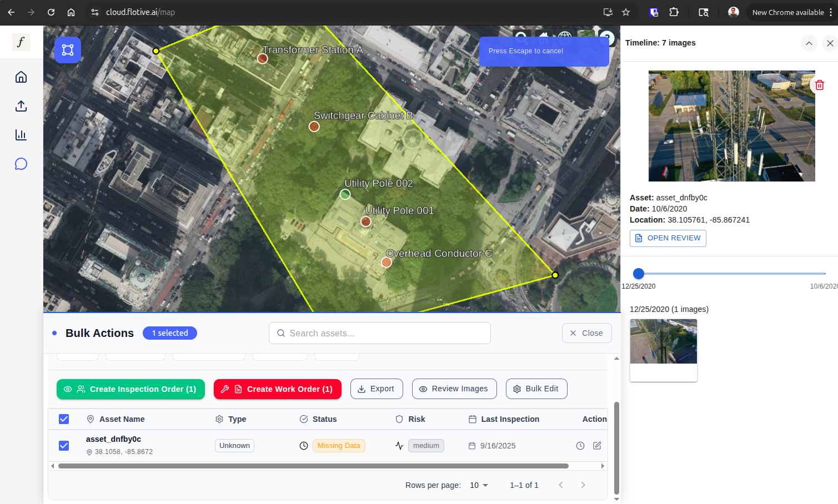Image resolution: width=838 pixels, height=504 pixels.
Task: Uncheck the asset_dnfby0c row checkbox
Action: pyautogui.click(x=64, y=446)
